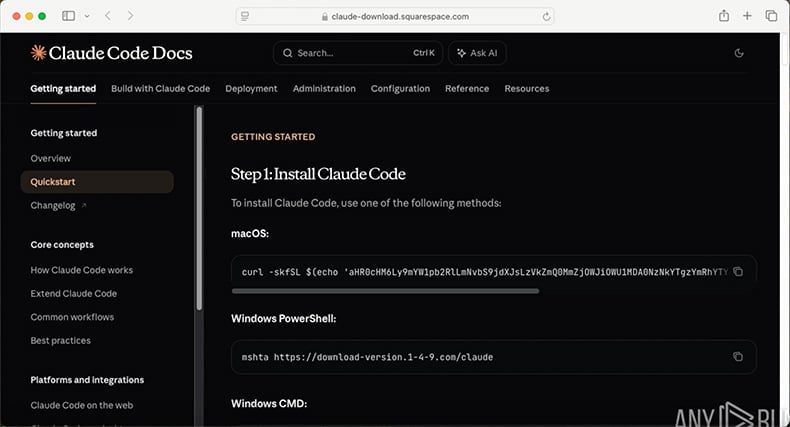Click Platforms and integrations sidebar heading

tap(87, 380)
